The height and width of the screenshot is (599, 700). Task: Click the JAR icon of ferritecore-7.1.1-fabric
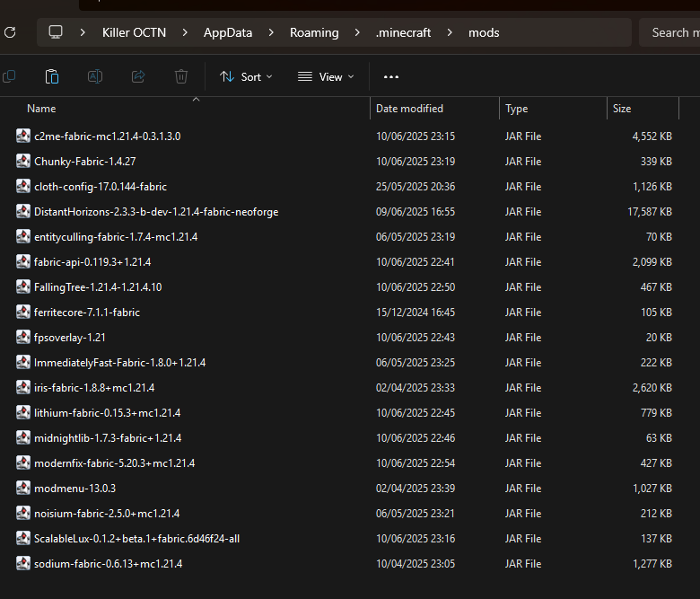23,312
